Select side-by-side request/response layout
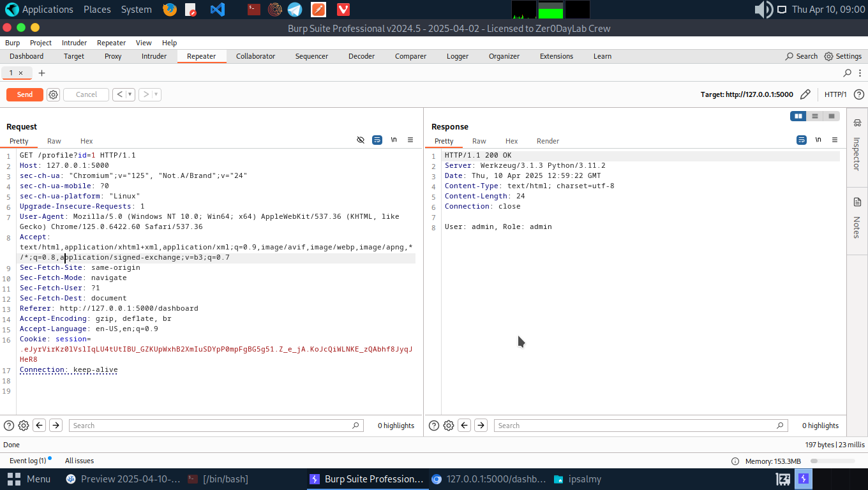This screenshot has width=868, height=490. (x=798, y=116)
